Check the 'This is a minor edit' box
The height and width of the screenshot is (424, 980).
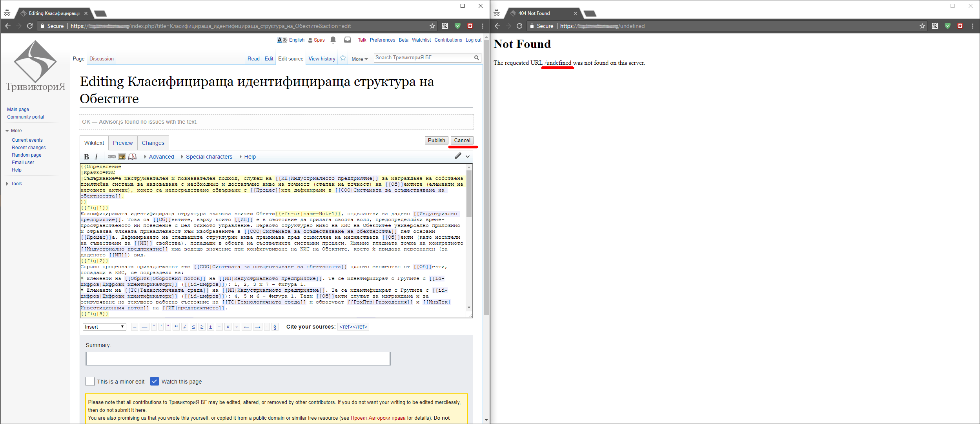(90, 381)
